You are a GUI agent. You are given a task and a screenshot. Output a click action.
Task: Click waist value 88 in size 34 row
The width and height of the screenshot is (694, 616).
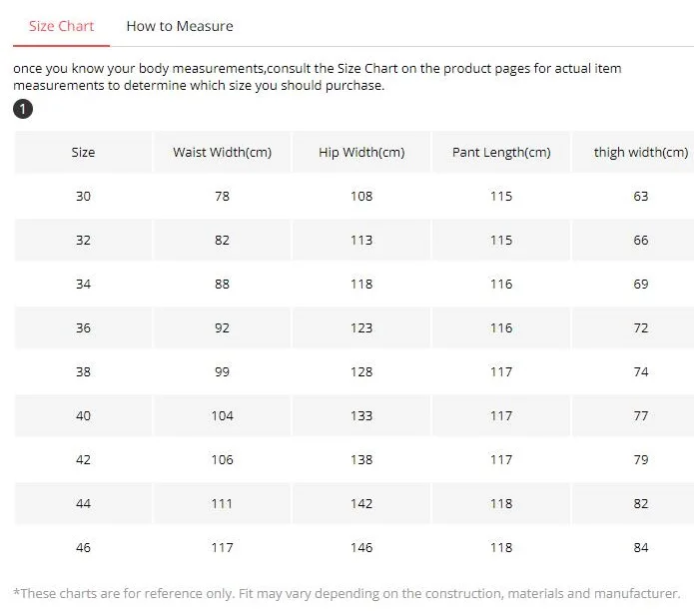[x=223, y=285]
